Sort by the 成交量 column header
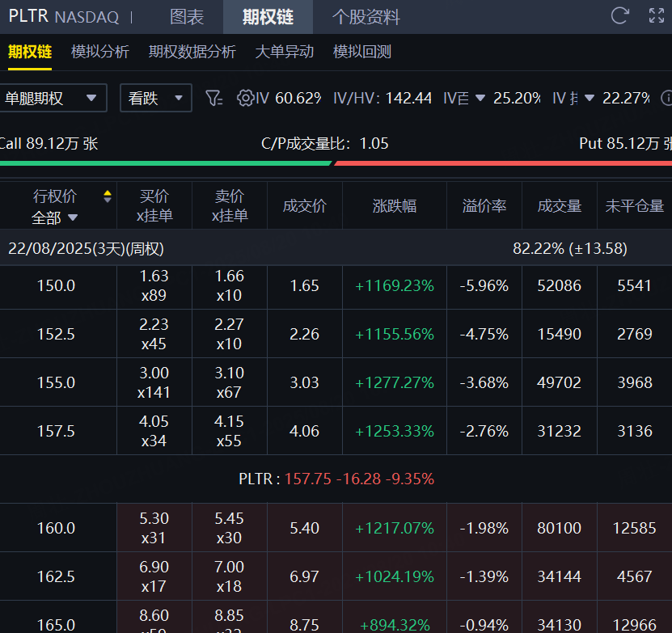The height and width of the screenshot is (633, 672). [560, 206]
